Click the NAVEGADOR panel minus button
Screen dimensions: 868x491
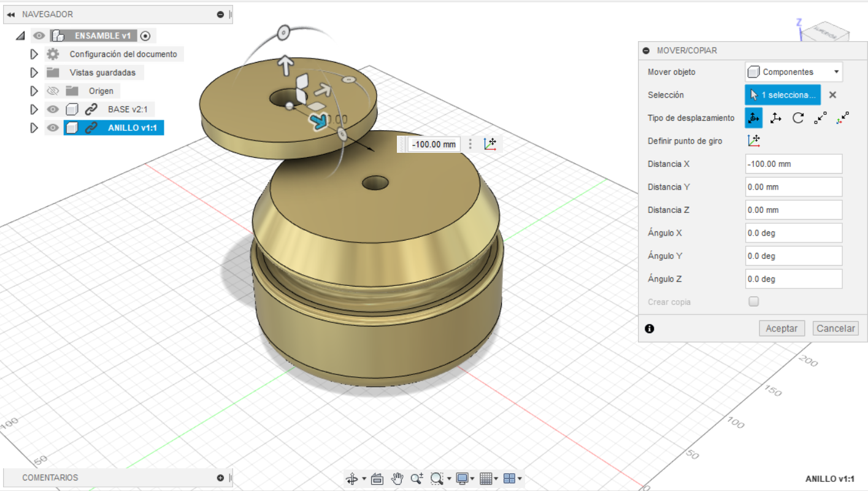[220, 14]
